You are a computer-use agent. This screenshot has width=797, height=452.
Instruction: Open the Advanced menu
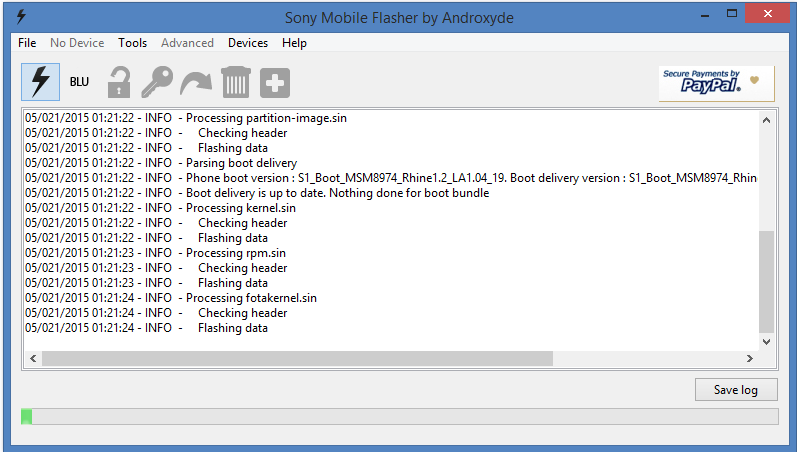[x=188, y=43]
